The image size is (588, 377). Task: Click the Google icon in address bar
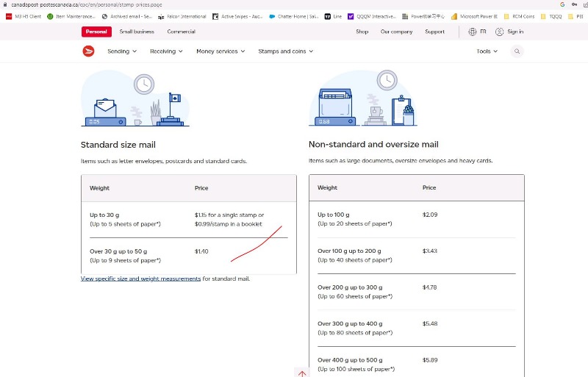(x=562, y=4)
